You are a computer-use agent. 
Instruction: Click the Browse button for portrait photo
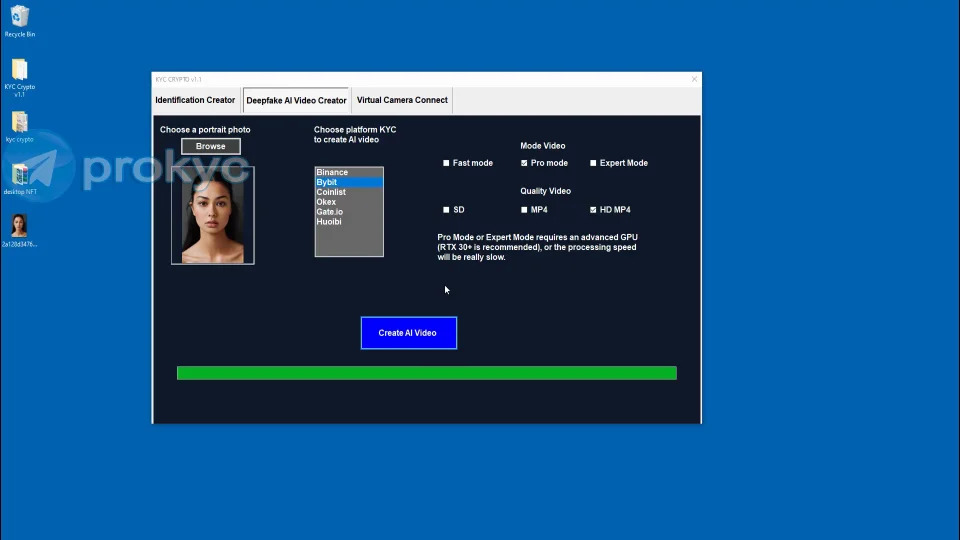pos(211,146)
